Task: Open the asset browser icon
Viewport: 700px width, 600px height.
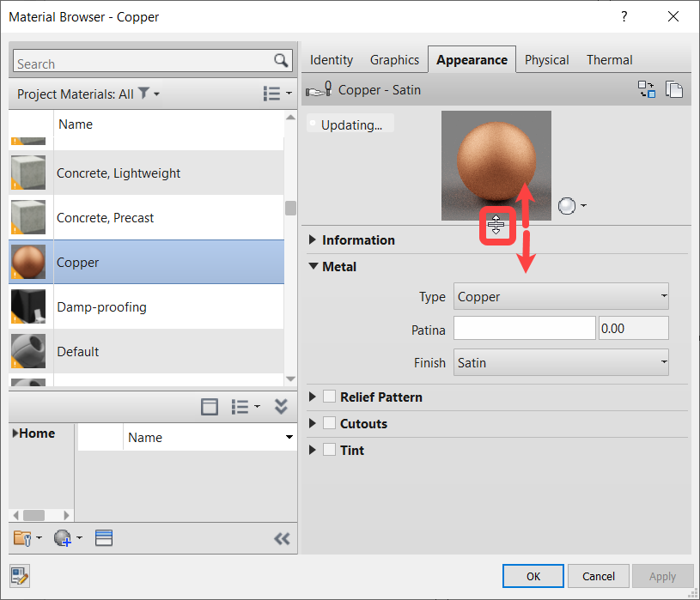Action: coord(104,538)
